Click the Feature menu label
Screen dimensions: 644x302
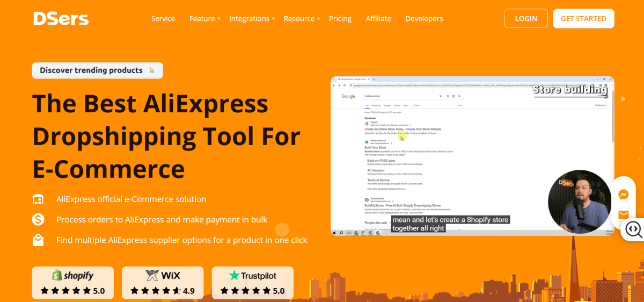point(202,18)
